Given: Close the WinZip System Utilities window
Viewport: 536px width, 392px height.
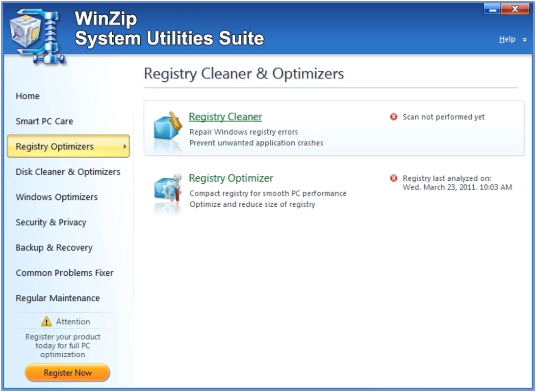Looking at the screenshot, I should pyautogui.click(x=515, y=9).
